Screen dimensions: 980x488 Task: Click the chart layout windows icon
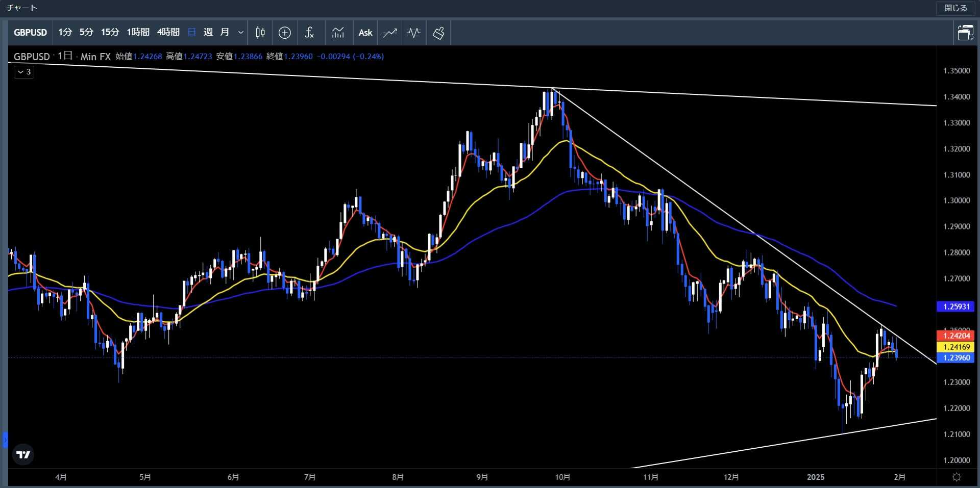coord(965,33)
